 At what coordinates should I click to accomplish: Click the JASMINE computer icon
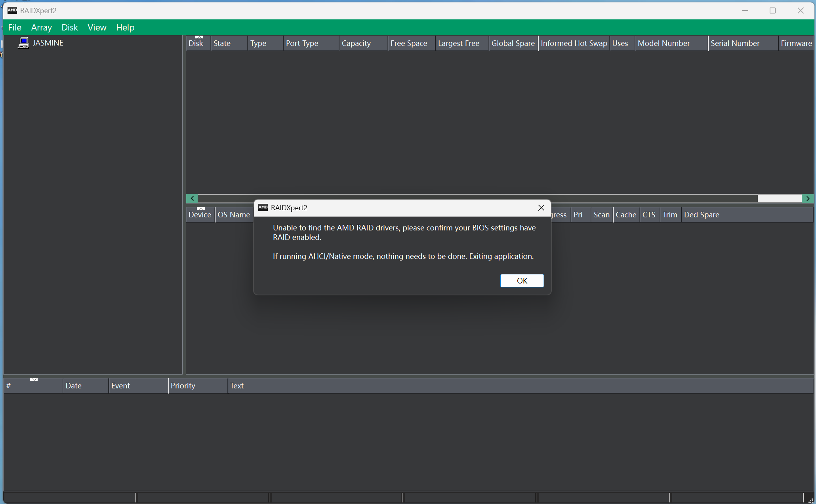coord(24,42)
